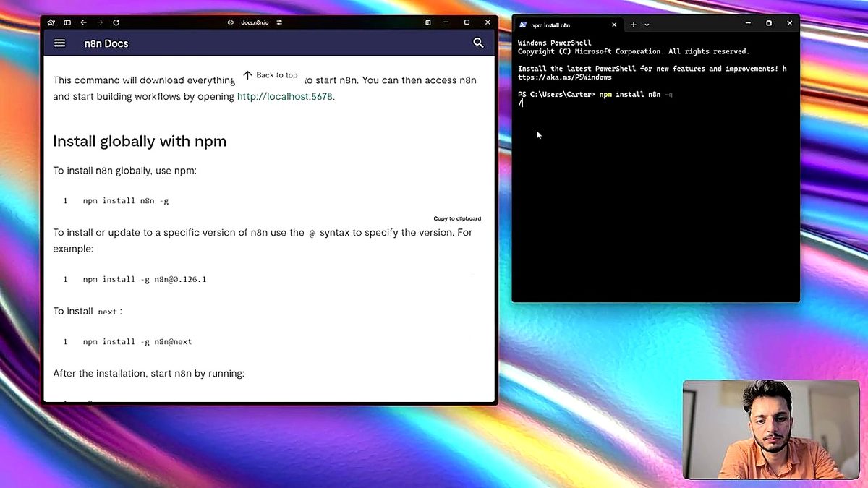The image size is (868, 488).
Task: Select the npm install n8n PowerShell tab
Action: (x=568, y=25)
